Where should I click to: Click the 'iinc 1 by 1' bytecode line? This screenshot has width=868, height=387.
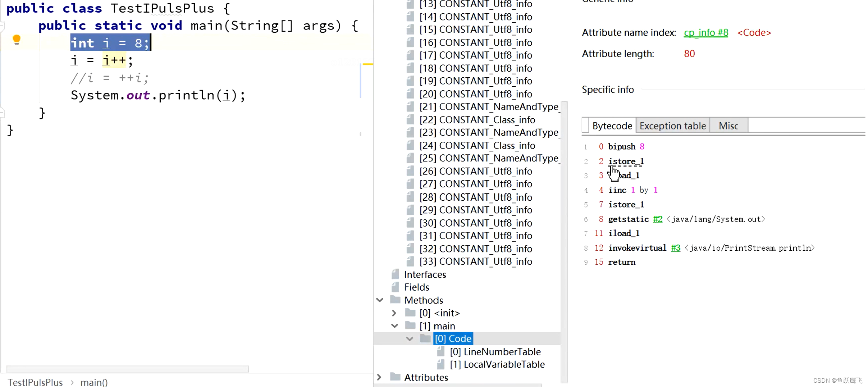(x=633, y=190)
